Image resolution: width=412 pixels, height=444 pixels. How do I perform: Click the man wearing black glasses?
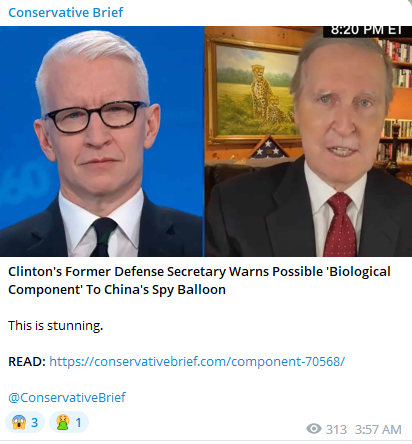point(101,143)
